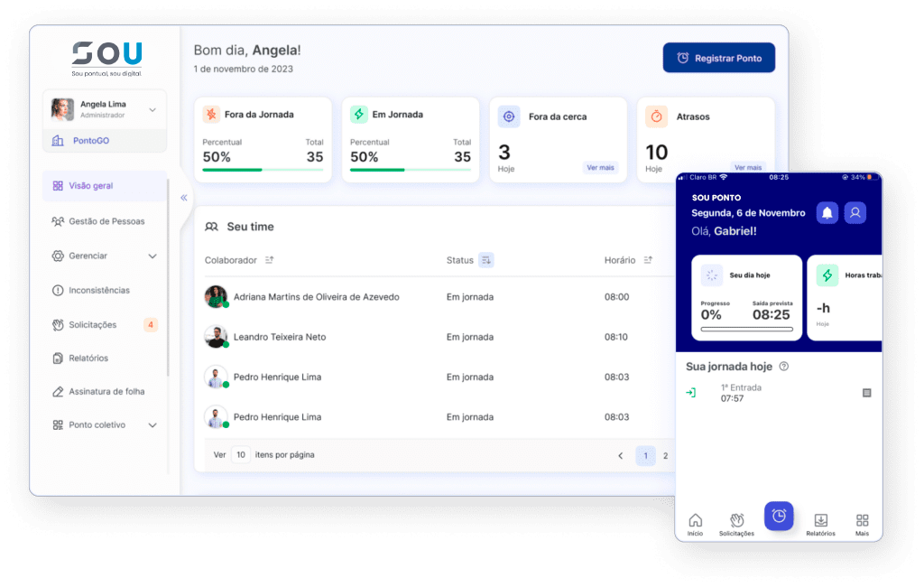Tap the central alarm clock button

click(779, 516)
